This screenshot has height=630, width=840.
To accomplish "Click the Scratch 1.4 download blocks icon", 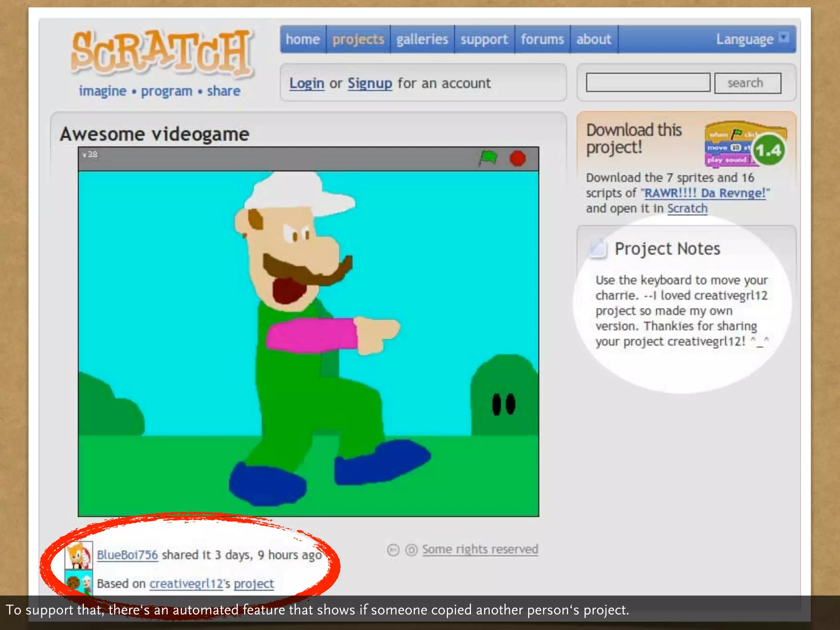I will tap(746, 144).
